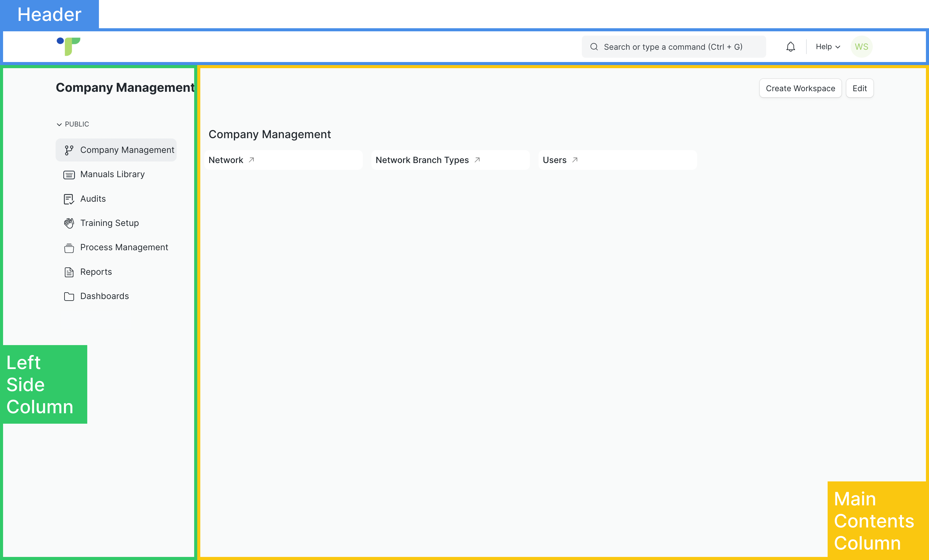Open the Users shortcut
The image size is (929, 560).
point(617,160)
